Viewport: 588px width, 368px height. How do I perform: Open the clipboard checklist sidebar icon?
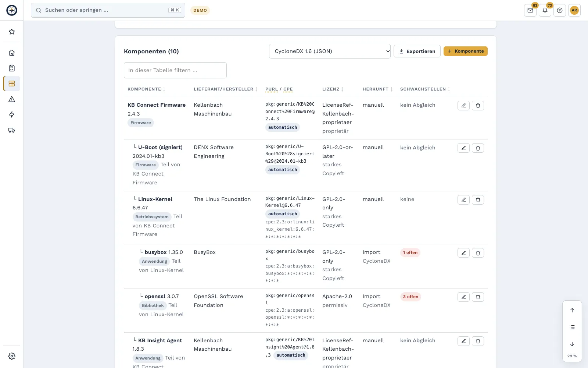12,68
